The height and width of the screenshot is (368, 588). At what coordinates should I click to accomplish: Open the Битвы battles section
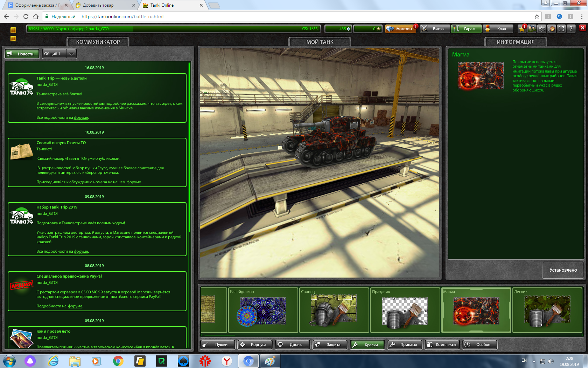coord(434,29)
